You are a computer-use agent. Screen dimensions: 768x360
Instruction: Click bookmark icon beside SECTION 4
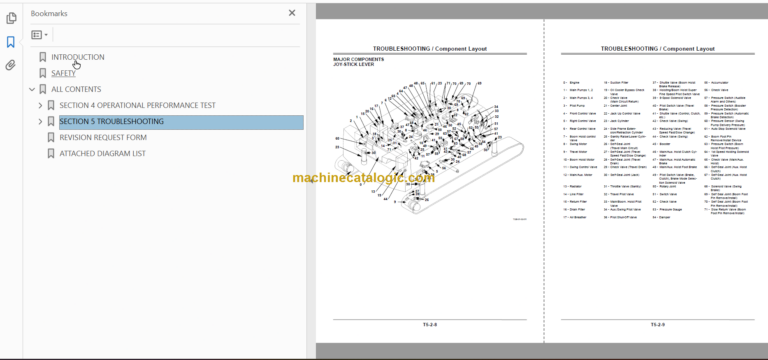click(51, 105)
